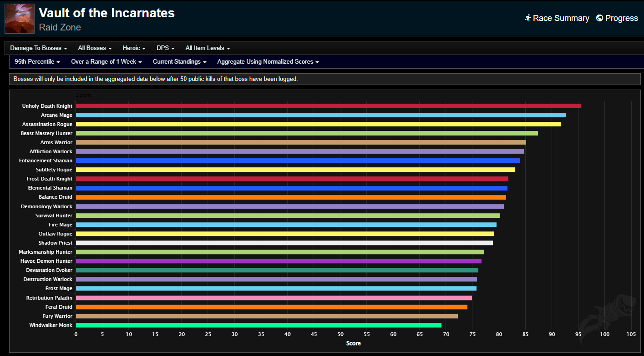Click the purple Havoc Demon Hunter bar
This screenshot has width=644, height=356.
279,261
